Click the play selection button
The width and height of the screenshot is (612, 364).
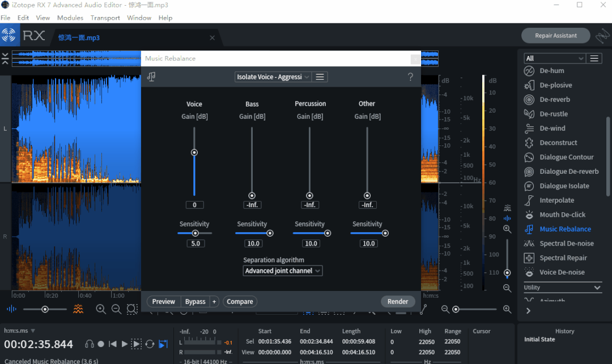[x=136, y=344]
